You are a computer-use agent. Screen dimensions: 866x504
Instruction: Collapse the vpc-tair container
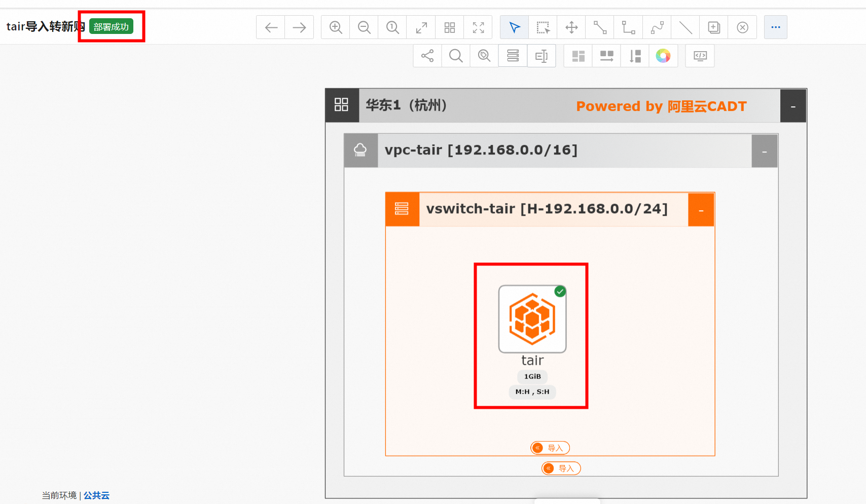[765, 151]
